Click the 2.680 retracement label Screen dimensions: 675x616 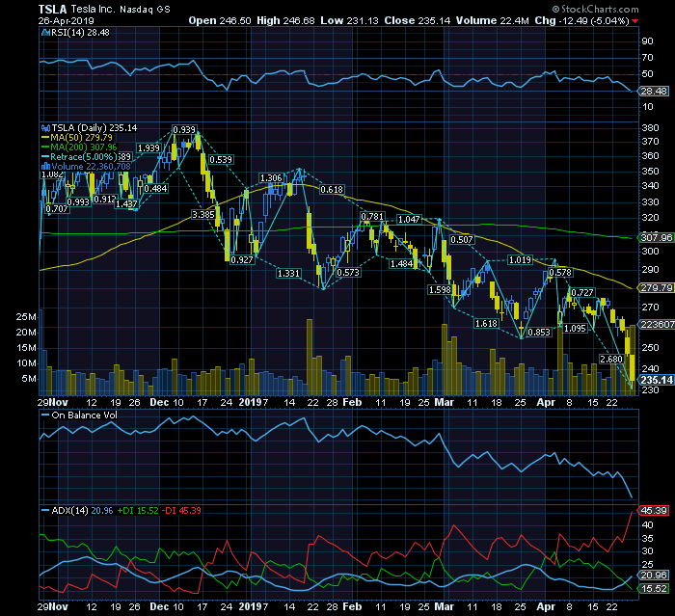tap(611, 359)
